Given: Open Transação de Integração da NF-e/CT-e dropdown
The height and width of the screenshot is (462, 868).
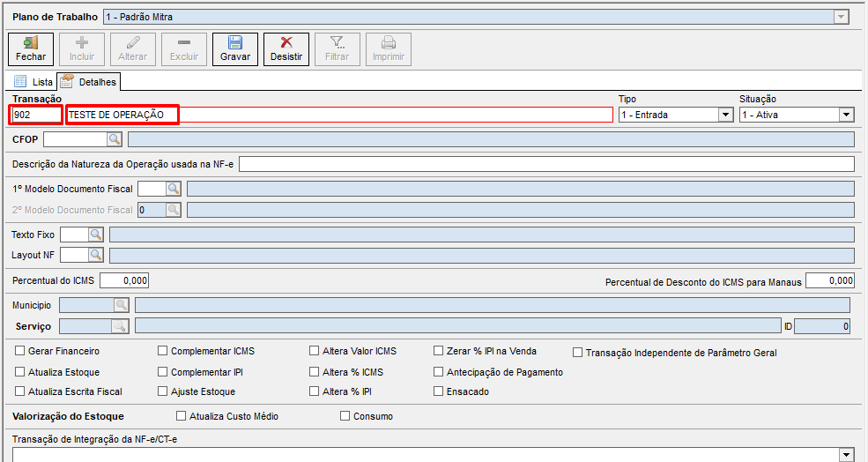Looking at the screenshot, I should click(x=847, y=454).
